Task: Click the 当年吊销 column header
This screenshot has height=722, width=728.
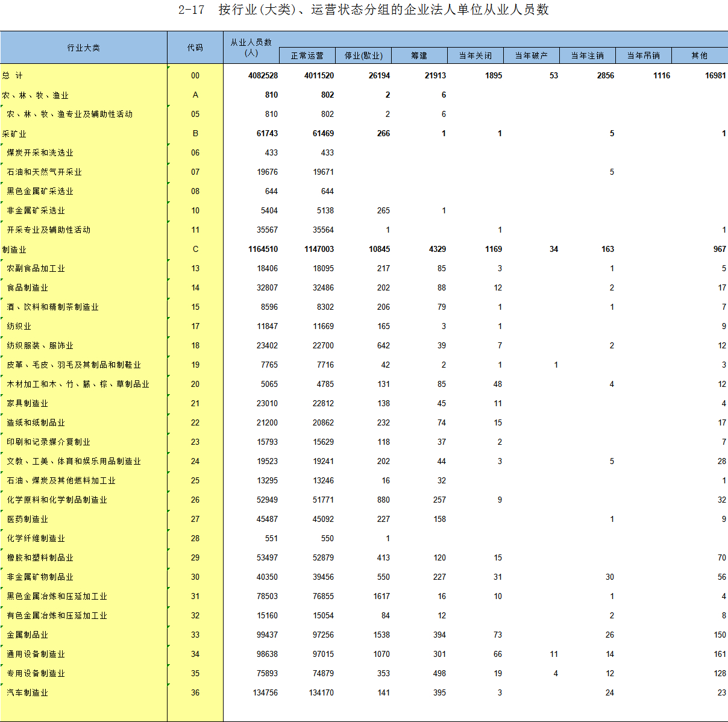Action: click(644, 55)
